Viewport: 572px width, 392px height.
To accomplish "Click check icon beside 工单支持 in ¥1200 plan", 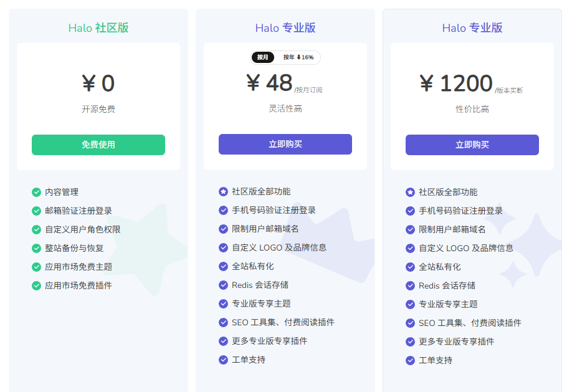I will [x=410, y=360].
